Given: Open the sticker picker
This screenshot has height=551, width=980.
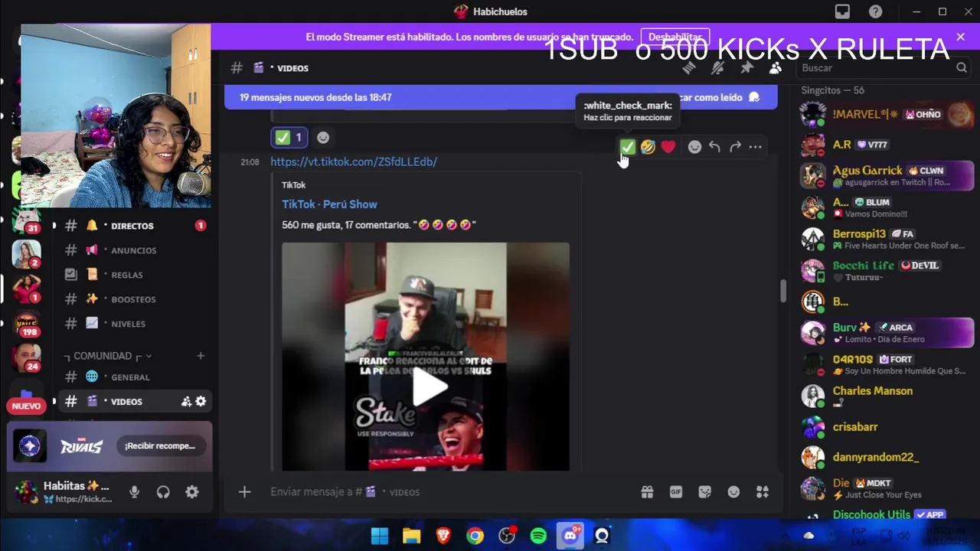Looking at the screenshot, I should [704, 492].
